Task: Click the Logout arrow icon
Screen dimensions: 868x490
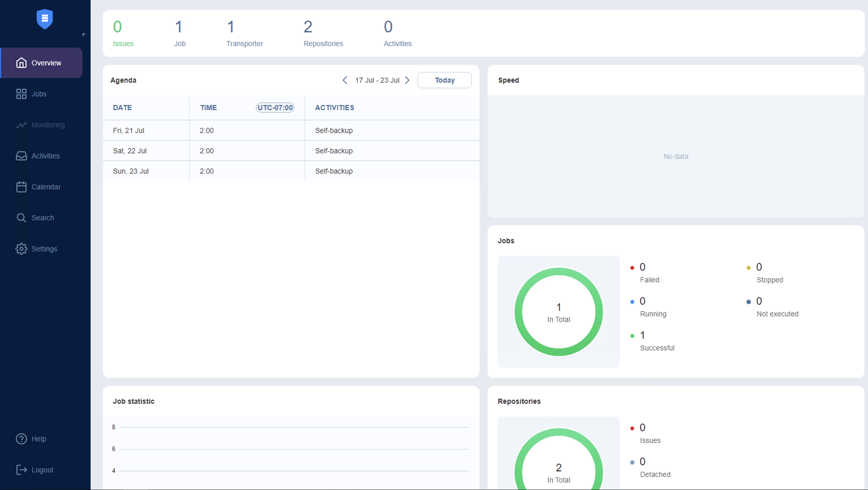Action: click(x=21, y=470)
